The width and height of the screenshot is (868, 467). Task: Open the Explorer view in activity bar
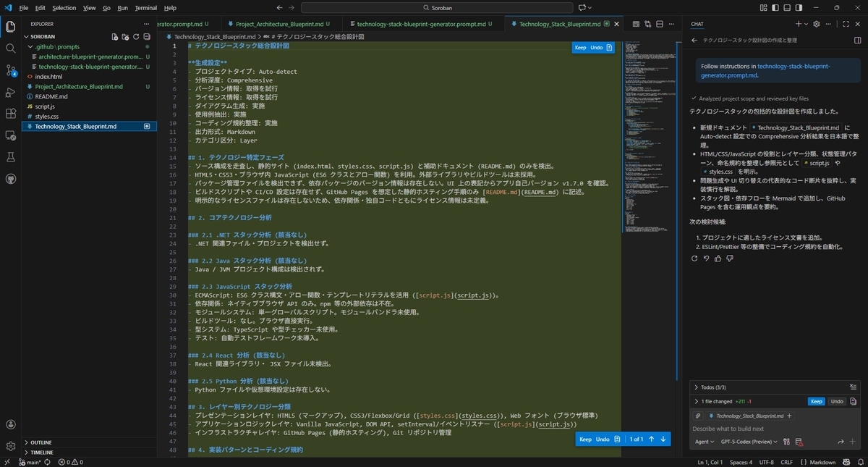(x=10, y=27)
